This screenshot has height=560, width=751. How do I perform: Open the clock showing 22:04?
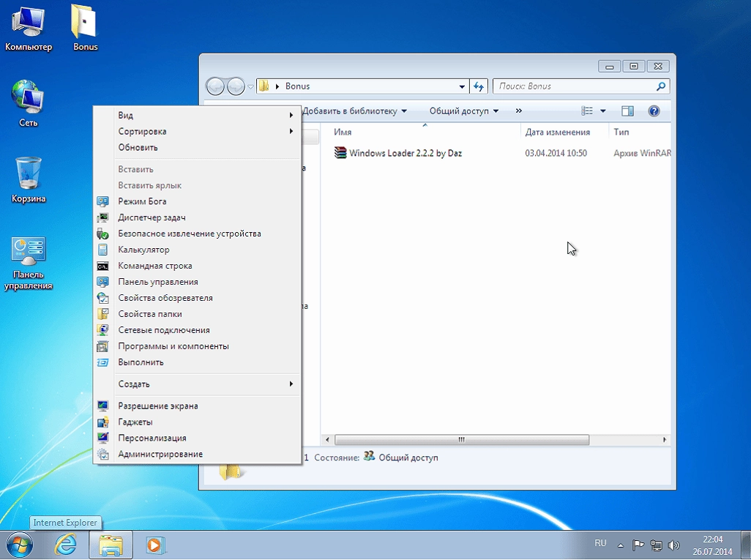tap(712, 545)
